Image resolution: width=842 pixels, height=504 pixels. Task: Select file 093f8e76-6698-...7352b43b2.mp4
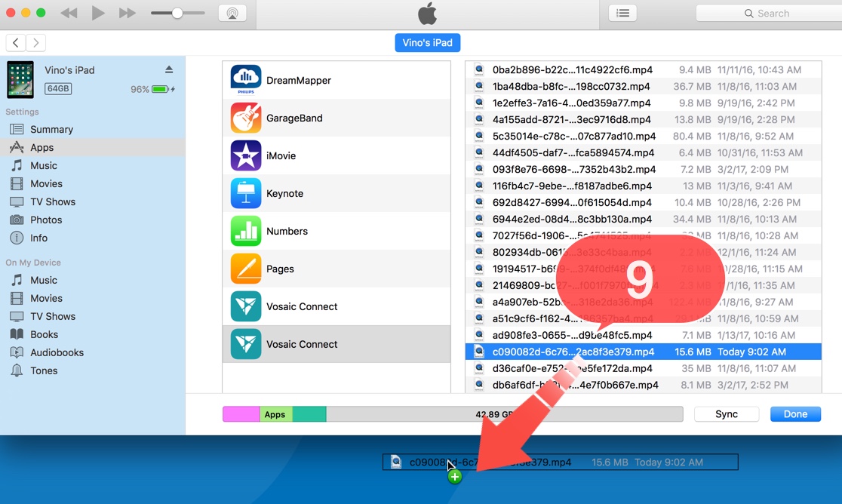click(644, 170)
